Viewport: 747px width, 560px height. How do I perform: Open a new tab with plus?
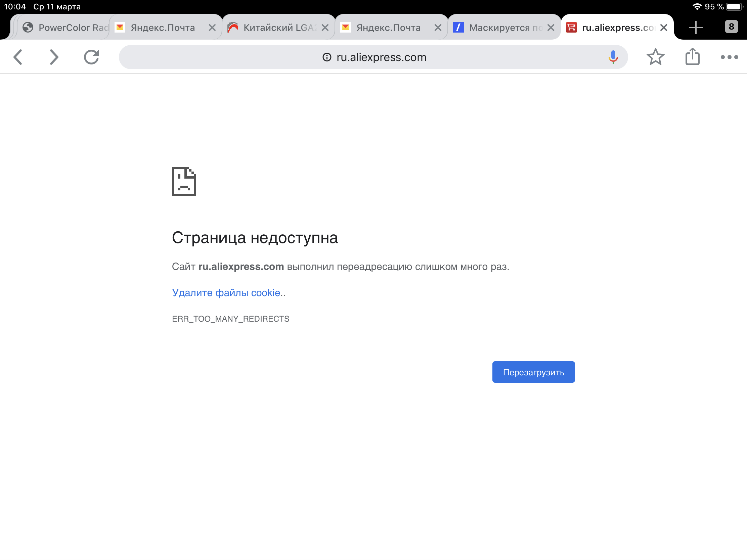[695, 27]
